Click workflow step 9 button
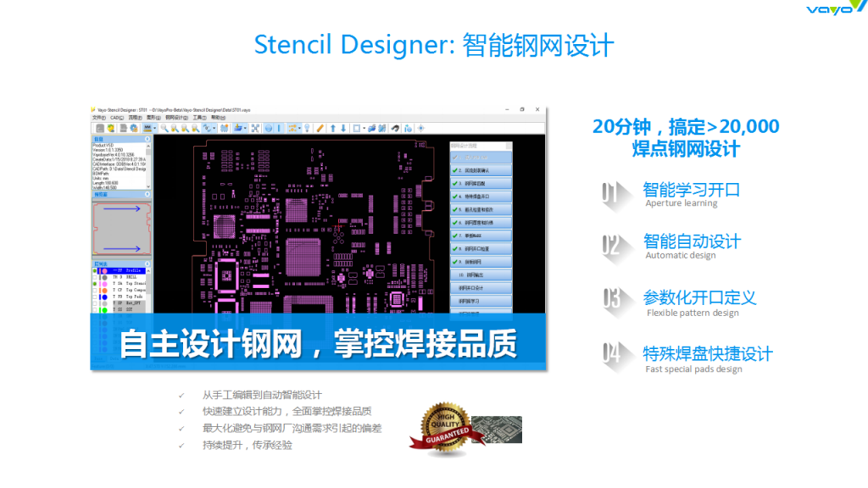 coord(481,262)
